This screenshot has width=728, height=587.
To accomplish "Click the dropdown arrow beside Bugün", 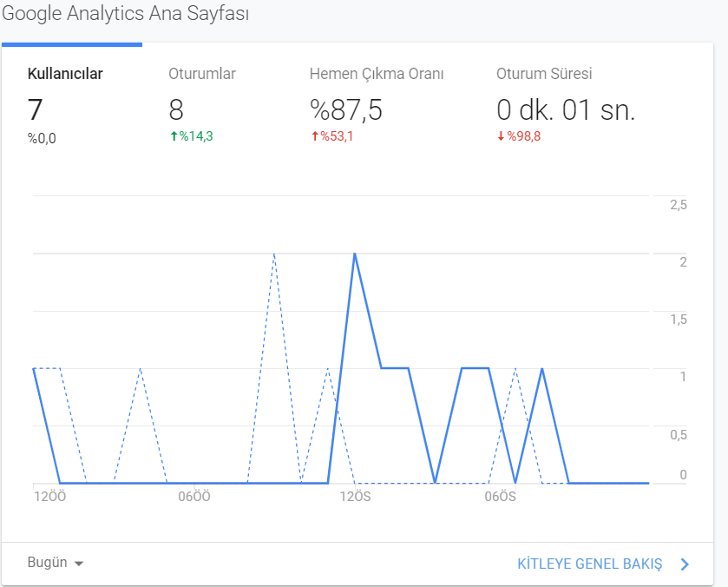I will 79,564.
